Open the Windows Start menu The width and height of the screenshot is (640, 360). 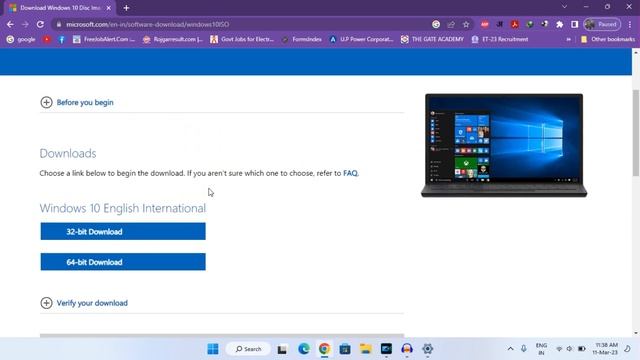point(213,349)
